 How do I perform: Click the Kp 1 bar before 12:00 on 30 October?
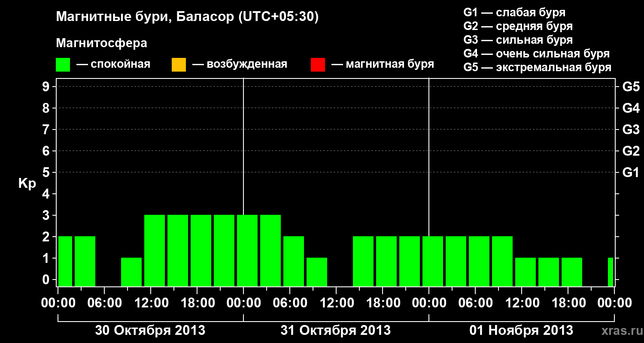[131, 272]
